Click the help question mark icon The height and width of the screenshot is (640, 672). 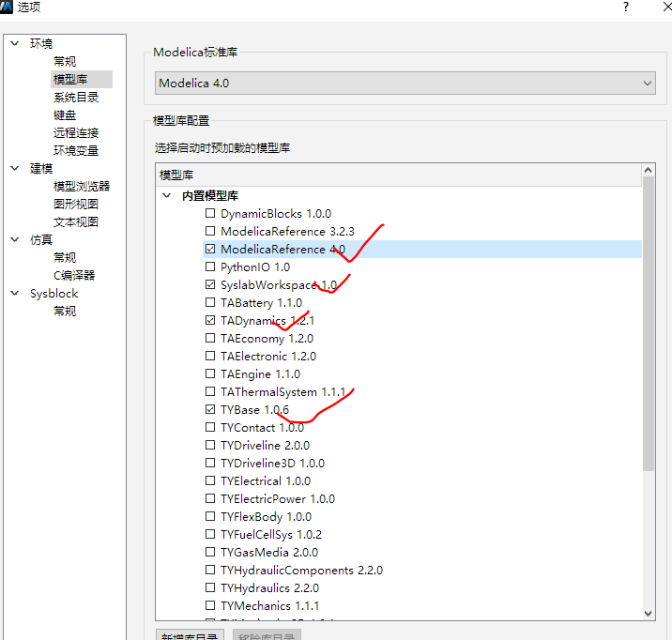[x=626, y=7]
